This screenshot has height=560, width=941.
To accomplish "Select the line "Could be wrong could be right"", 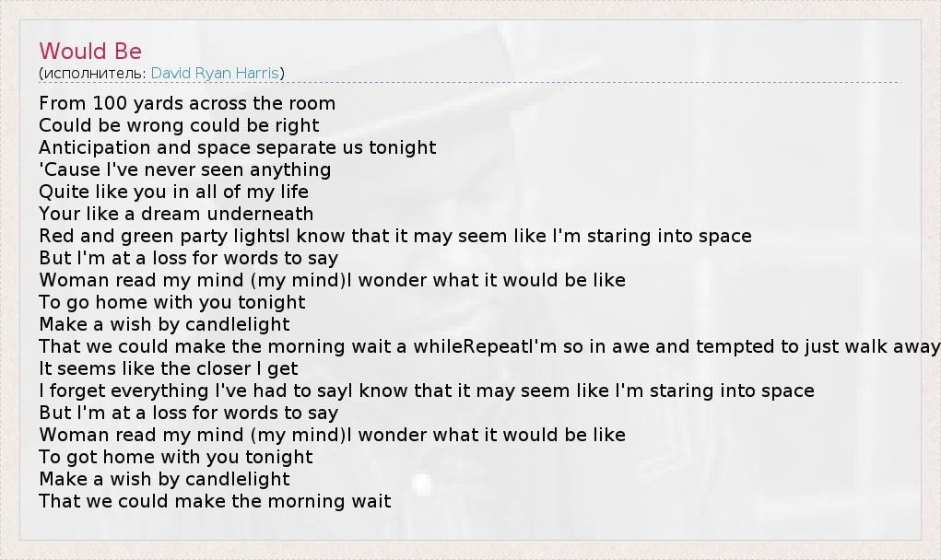I will (179, 125).
